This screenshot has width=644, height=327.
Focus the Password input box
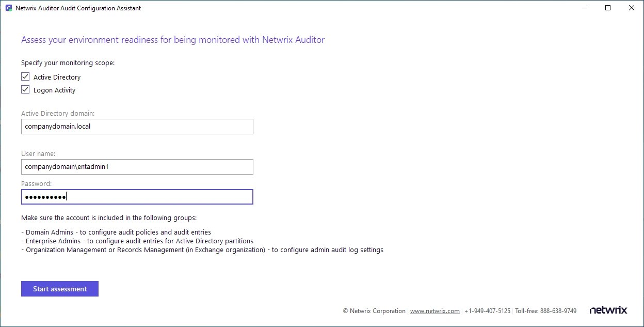(x=137, y=196)
